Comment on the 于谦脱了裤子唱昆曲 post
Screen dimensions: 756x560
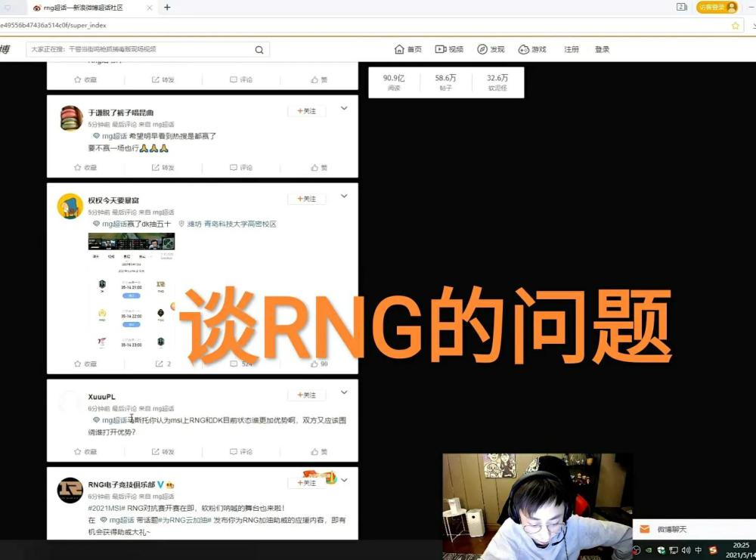241,167
